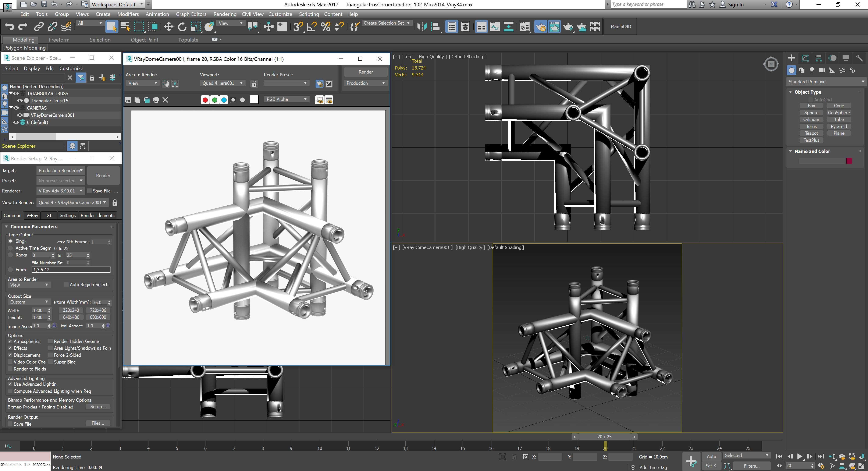868x471 pixels.
Task: Click the object color swatch
Action: pos(849,161)
